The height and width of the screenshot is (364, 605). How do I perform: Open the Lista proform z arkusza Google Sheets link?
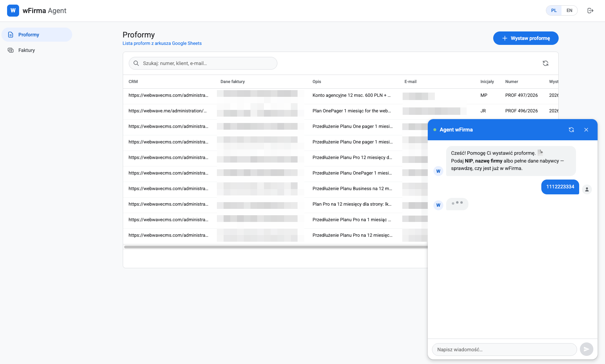tap(162, 43)
